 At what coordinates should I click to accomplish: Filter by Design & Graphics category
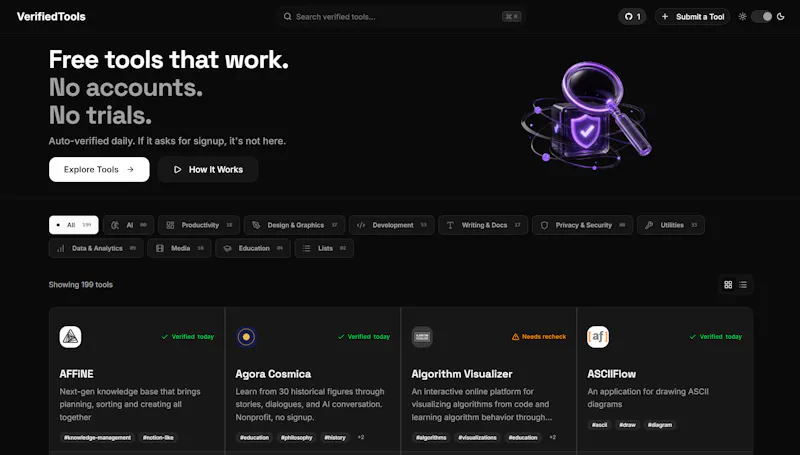(294, 225)
